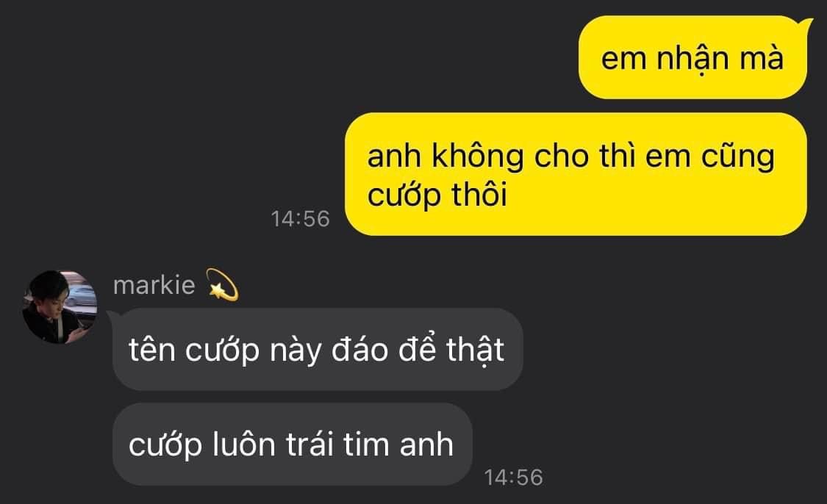Select the yellow 'em nhận mà' message bubble
The height and width of the screenshot is (504, 827).
tap(692, 57)
